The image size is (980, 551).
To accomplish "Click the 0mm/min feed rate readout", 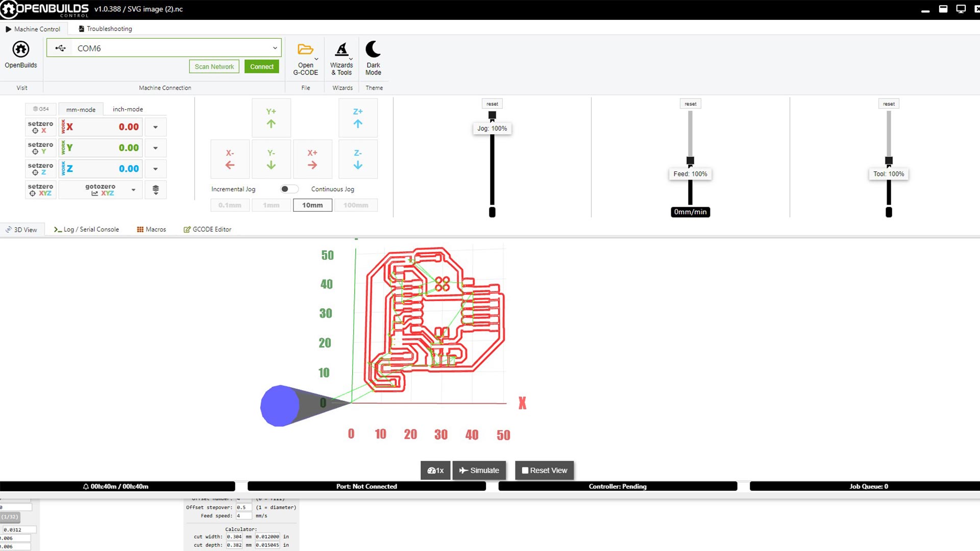I will pyautogui.click(x=690, y=212).
